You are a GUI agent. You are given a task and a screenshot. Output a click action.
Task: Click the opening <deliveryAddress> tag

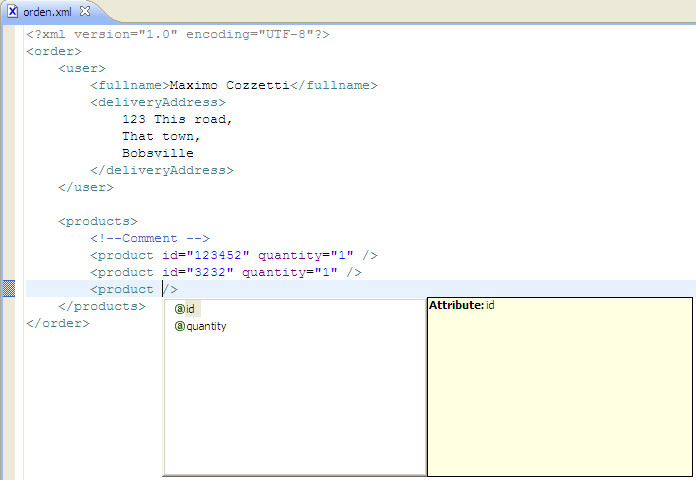click(x=158, y=103)
